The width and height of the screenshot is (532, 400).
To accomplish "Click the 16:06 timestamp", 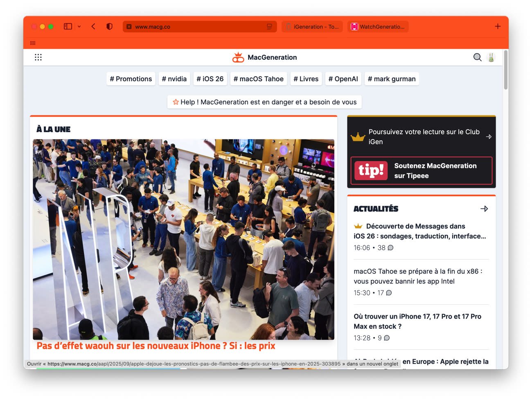I will pyautogui.click(x=362, y=248).
